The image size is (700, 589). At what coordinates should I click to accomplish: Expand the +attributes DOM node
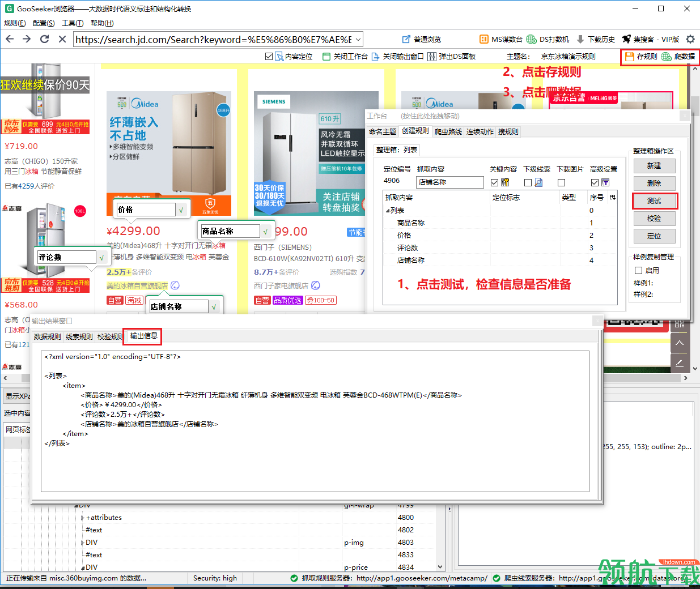coord(83,518)
